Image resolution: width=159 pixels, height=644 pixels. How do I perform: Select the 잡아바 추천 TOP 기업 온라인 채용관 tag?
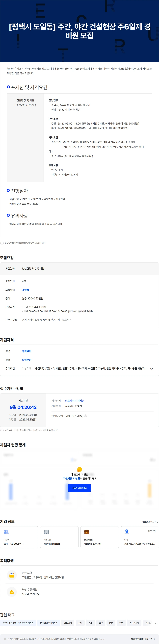[x=18, y=623]
